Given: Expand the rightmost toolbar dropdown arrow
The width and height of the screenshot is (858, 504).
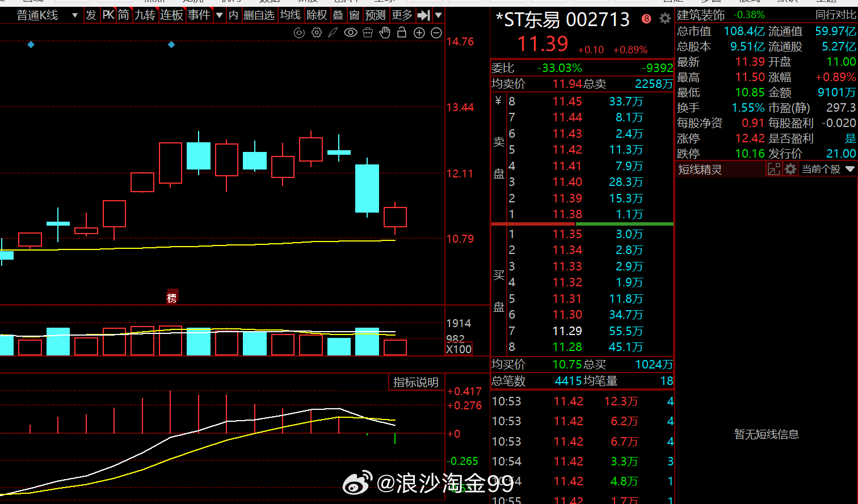Looking at the screenshot, I should 438,15.
